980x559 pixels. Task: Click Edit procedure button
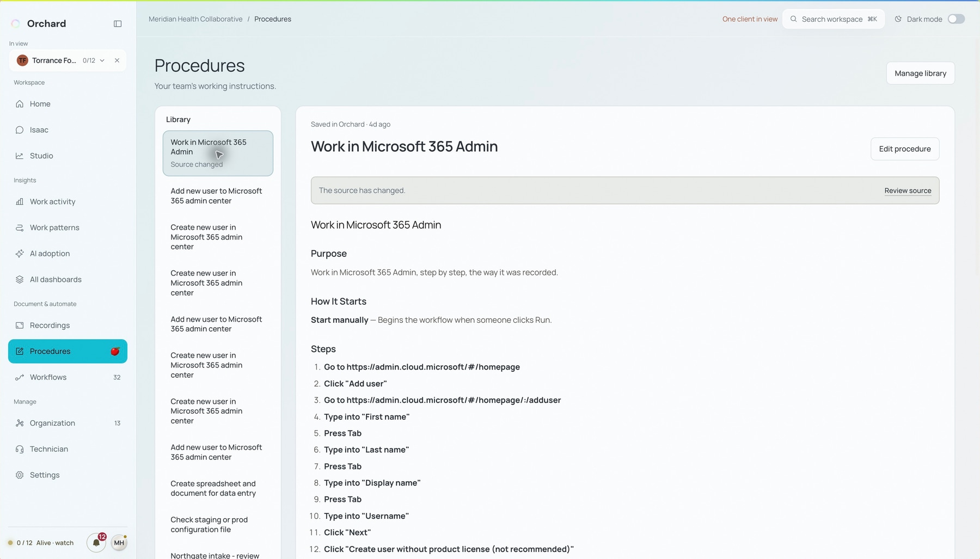pos(904,149)
